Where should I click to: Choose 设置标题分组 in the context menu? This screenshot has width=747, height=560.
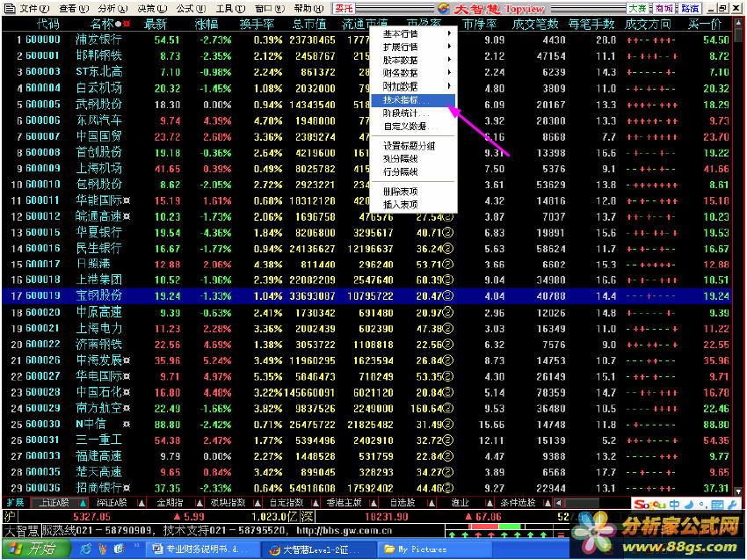point(414,146)
